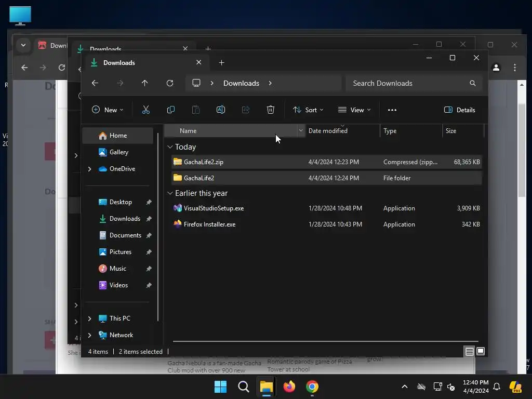Screen dimensions: 532x399
Task: Refresh the Downloads folder
Action: [x=170, y=83]
